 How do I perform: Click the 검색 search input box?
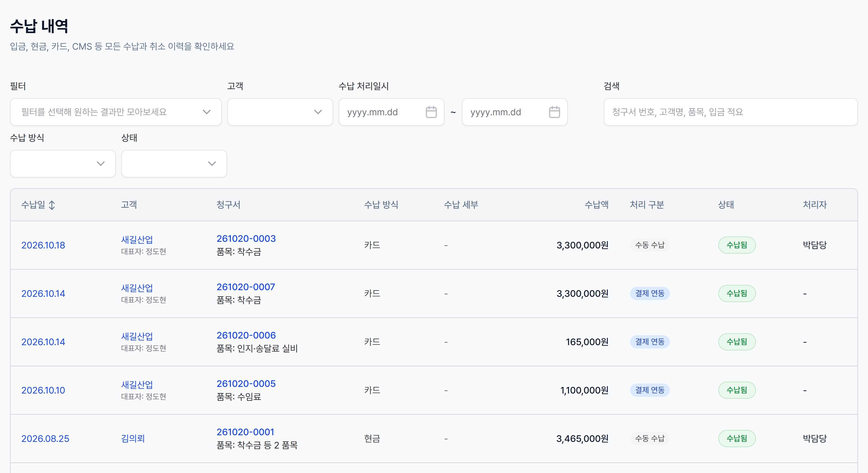[x=731, y=112]
